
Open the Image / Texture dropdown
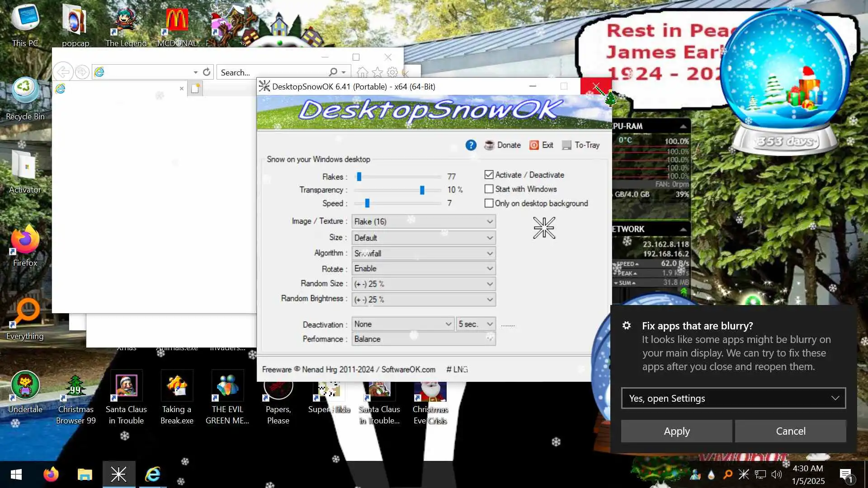tap(423, 221)
